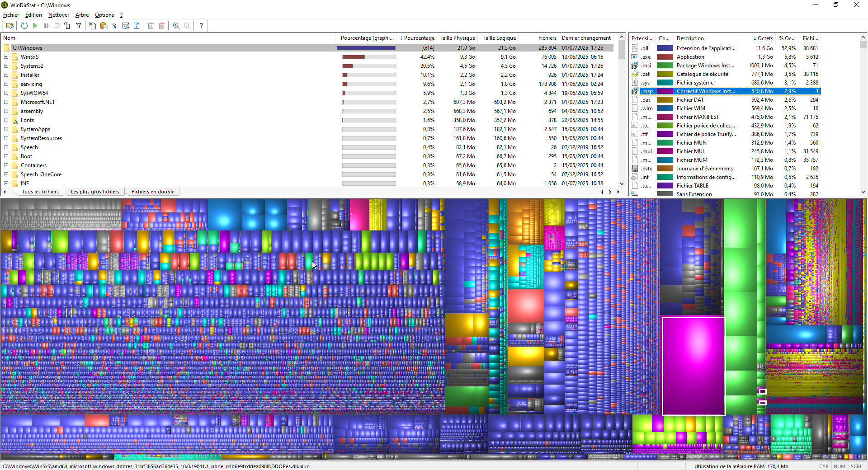This screenshot has height=470, width=868.
Task: Open the Options menu
Action: (104, 15)
